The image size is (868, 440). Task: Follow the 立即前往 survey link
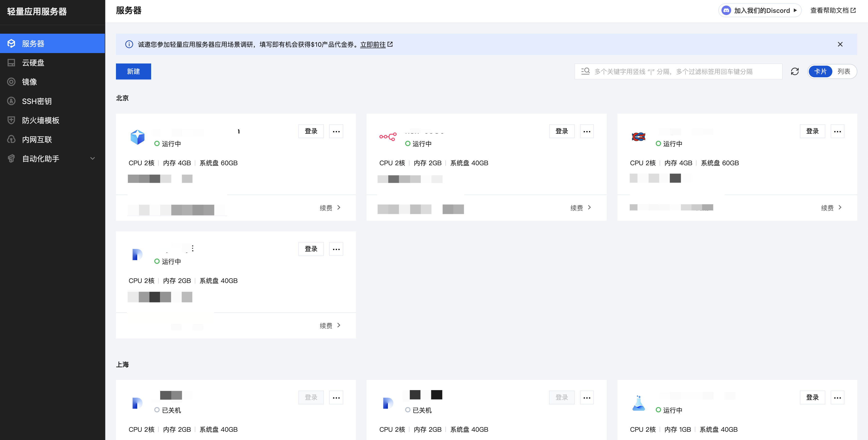coord(373,44)
